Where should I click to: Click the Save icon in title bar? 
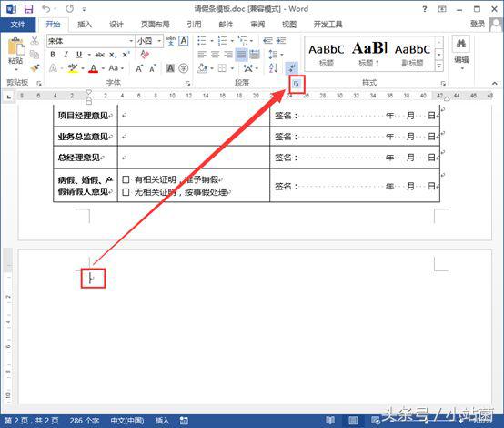click(x=28, y=9)
